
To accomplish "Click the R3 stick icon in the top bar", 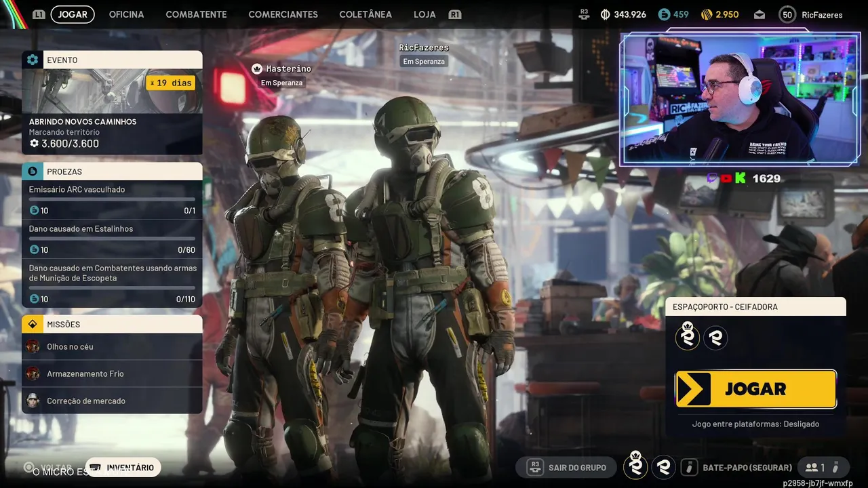I will (585, 14).
